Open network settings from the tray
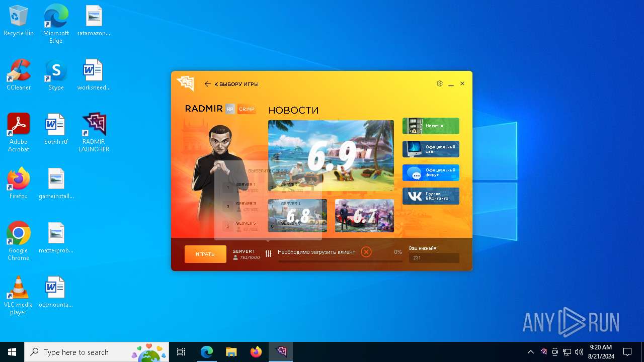 click(x=567, y=352)
